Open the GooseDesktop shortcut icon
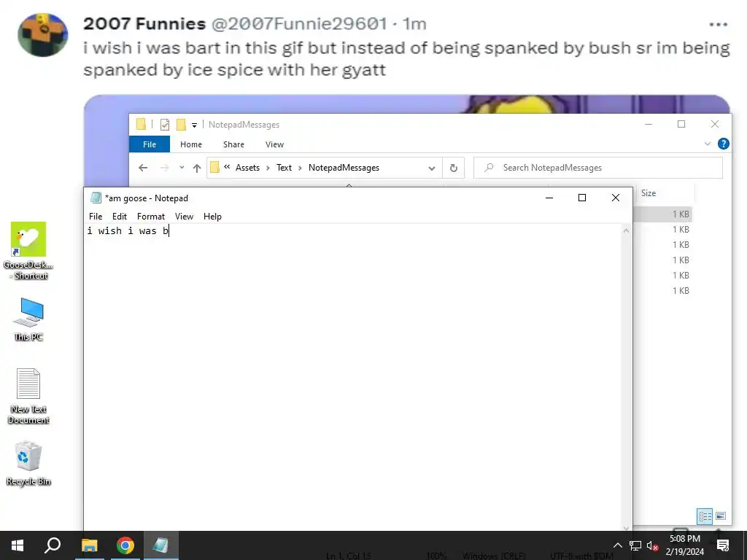Image resolution: width=747 pixels, height=560 pixels. 28,251
